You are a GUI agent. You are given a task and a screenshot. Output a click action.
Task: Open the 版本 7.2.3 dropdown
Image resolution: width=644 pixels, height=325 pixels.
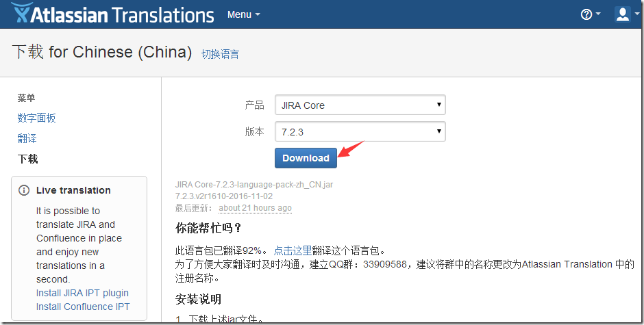pos(360,132)
